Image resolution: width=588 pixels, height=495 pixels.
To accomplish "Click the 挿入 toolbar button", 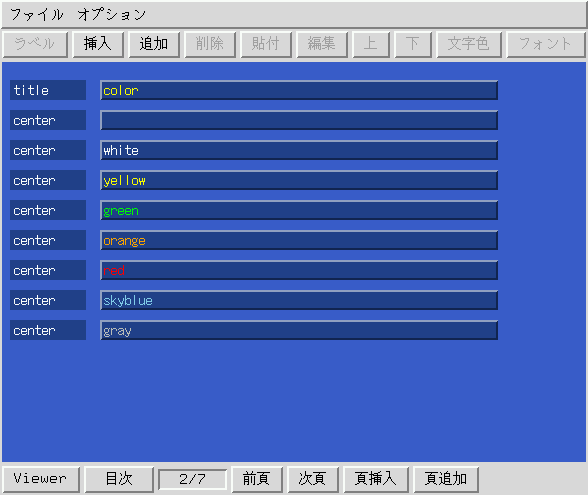I will pos(98,44).
